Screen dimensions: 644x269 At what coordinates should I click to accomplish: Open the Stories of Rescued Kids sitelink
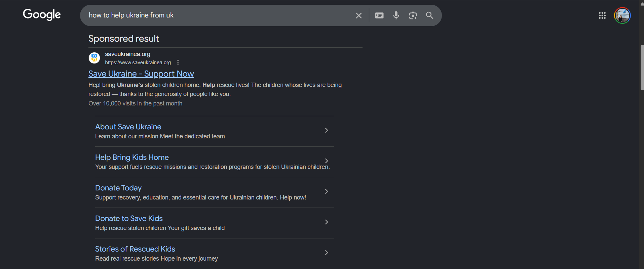tap(135, 249)
